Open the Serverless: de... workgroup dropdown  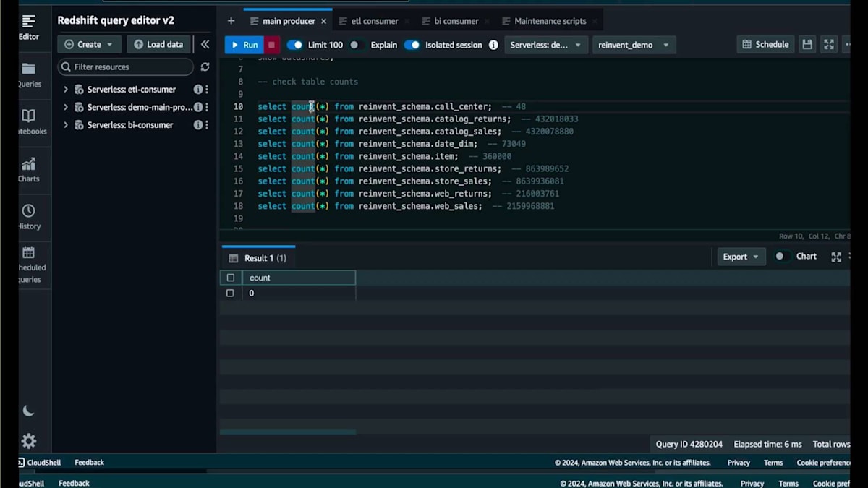(x=545, y=45)
